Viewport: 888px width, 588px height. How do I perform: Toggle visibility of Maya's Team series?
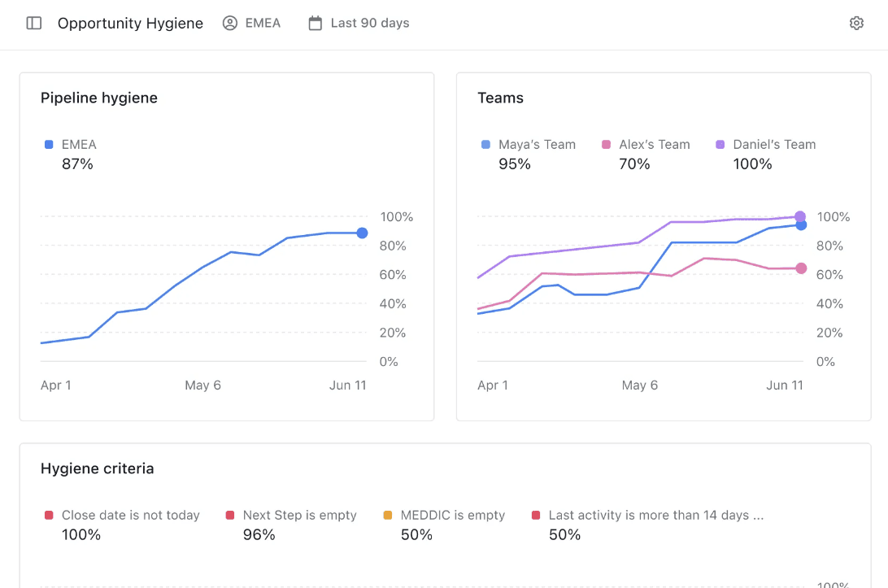[x=530, y=144]
